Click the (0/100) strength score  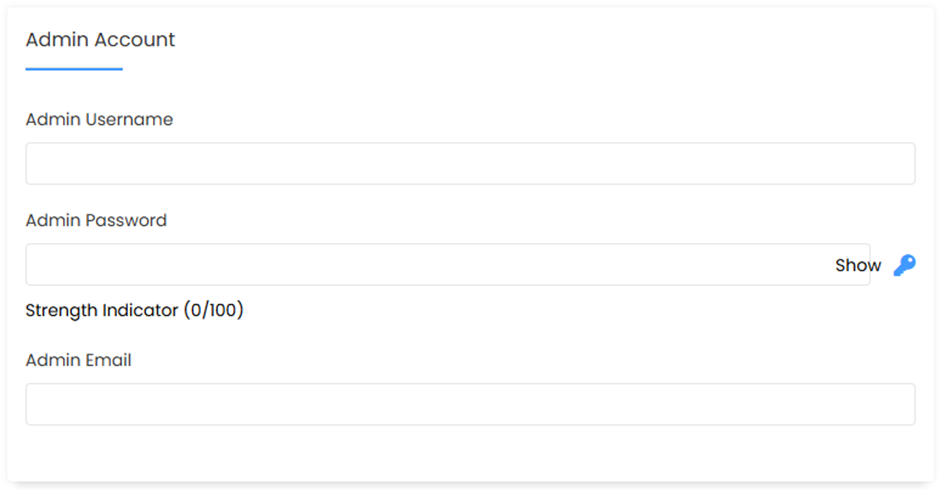click(x=213, y=310)
